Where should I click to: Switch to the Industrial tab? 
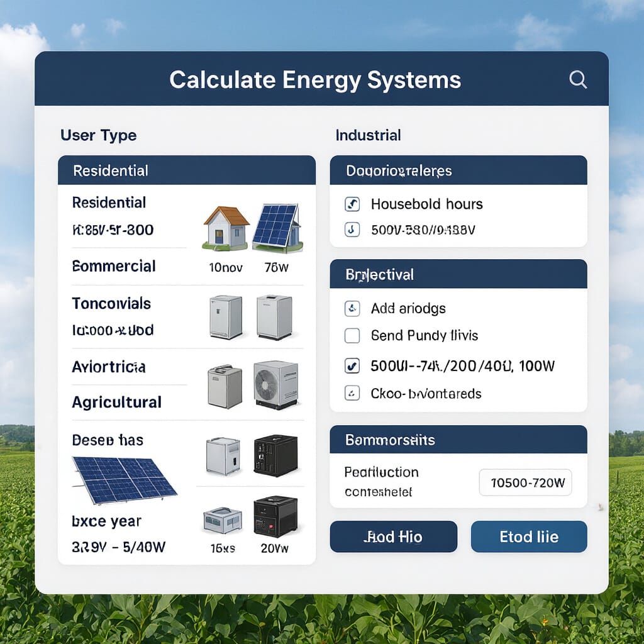tap(368, 135)
